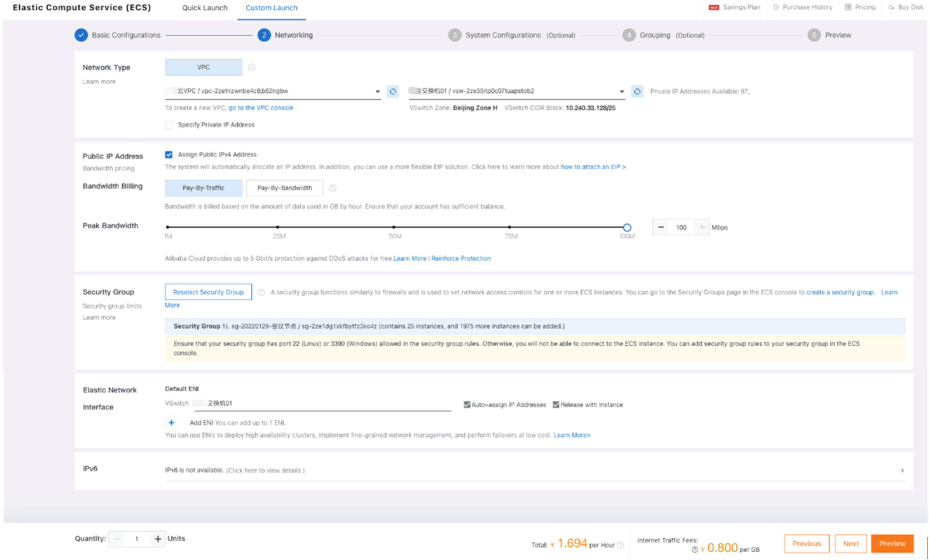Open the VPC selection dropdown

[x=377, y=91]
